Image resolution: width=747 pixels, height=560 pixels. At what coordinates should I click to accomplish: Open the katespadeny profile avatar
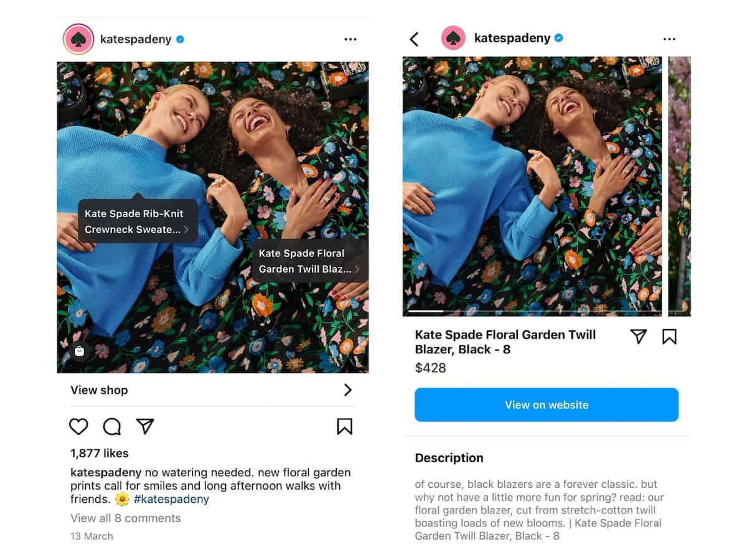pos(77,39)
